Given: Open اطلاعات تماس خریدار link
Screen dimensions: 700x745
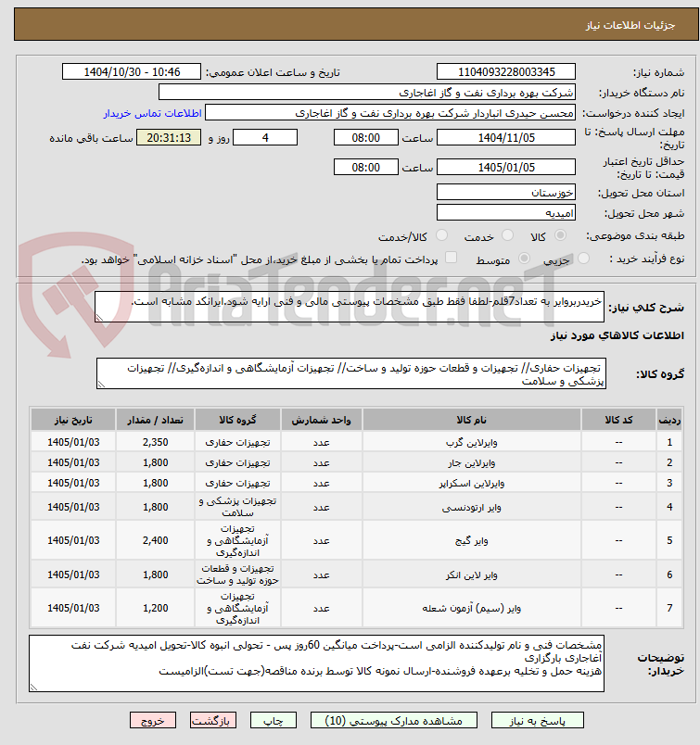Looking at the screenshot, I should point(152,113).
